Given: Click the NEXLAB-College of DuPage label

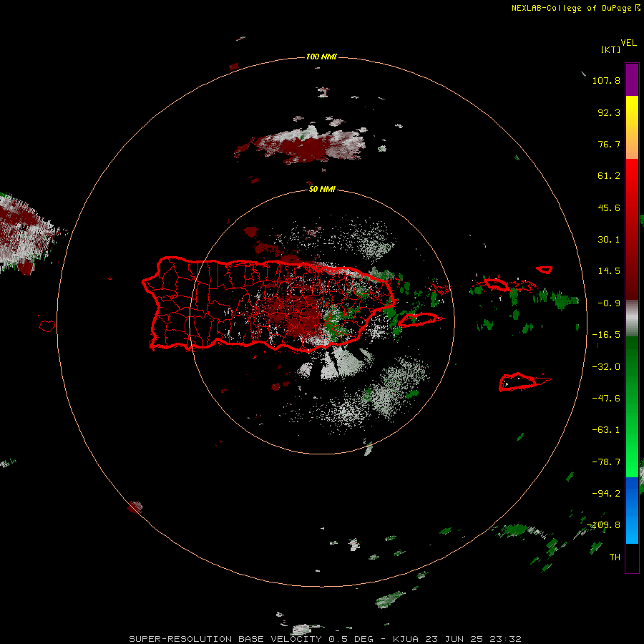Looking at the screenshot, I should click(x=571, y=8).
